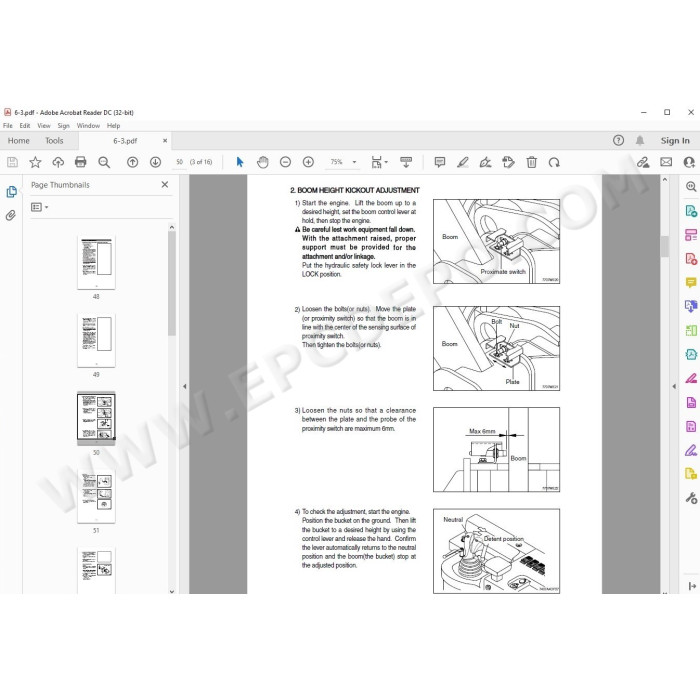Open the Organize Pages tool in right pane
The width and height of the screenshot is (700, 700).
click(x=691, y=331)
